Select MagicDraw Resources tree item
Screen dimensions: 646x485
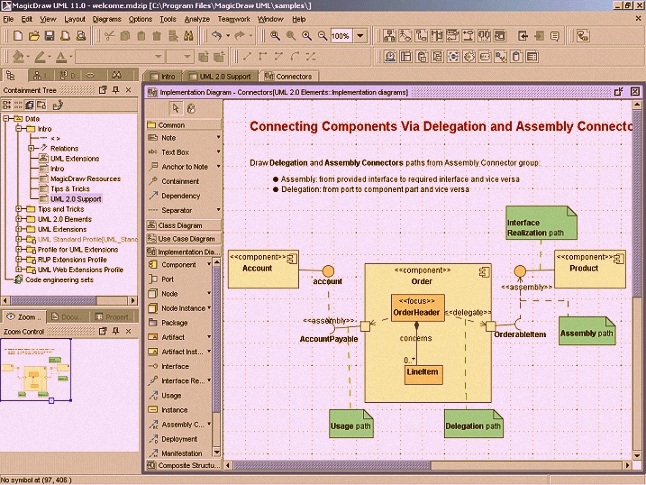tap(85, 179)
